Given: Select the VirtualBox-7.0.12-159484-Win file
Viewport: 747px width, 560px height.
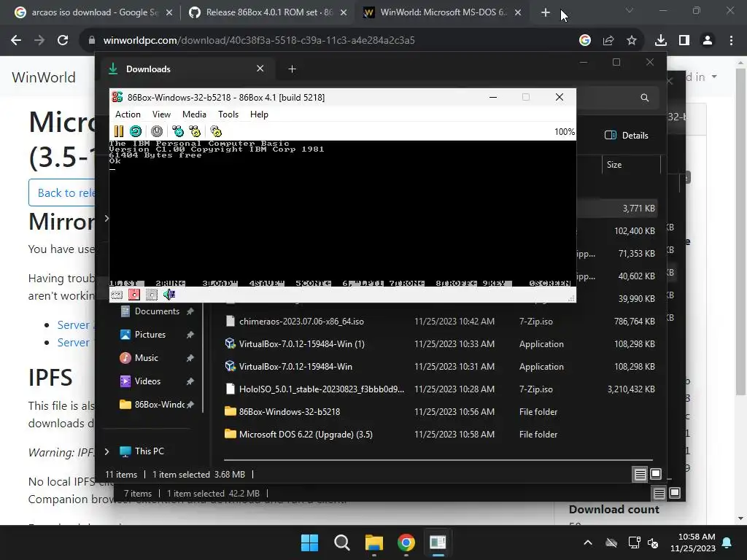Looking at the screenshot, I should coord(440,367).
